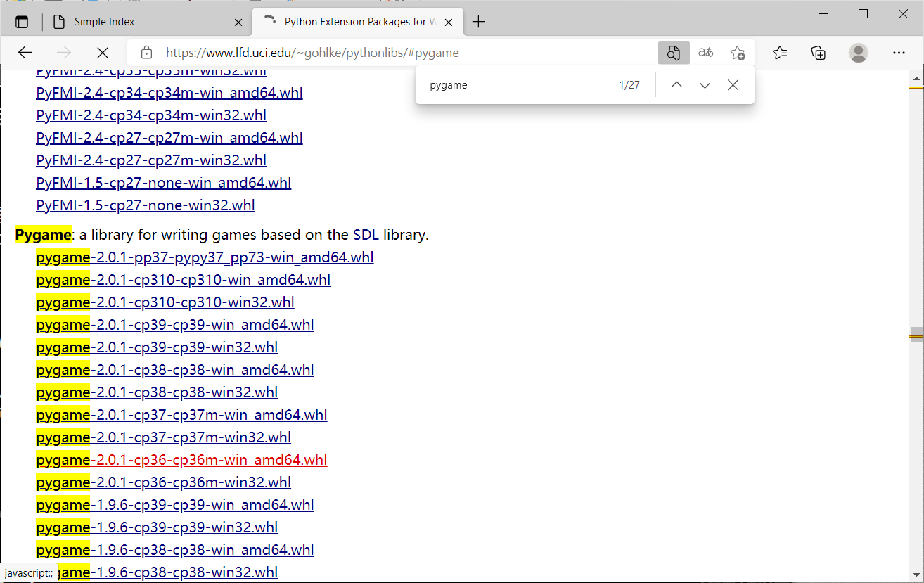Add this page to favorites

pos(737,53)
